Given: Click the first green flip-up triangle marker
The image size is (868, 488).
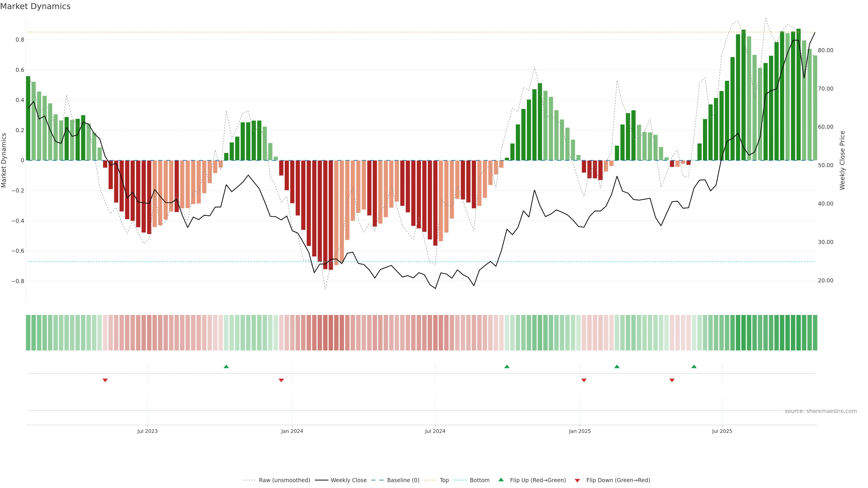Looking at the screenshot, I should click(226, 366).
